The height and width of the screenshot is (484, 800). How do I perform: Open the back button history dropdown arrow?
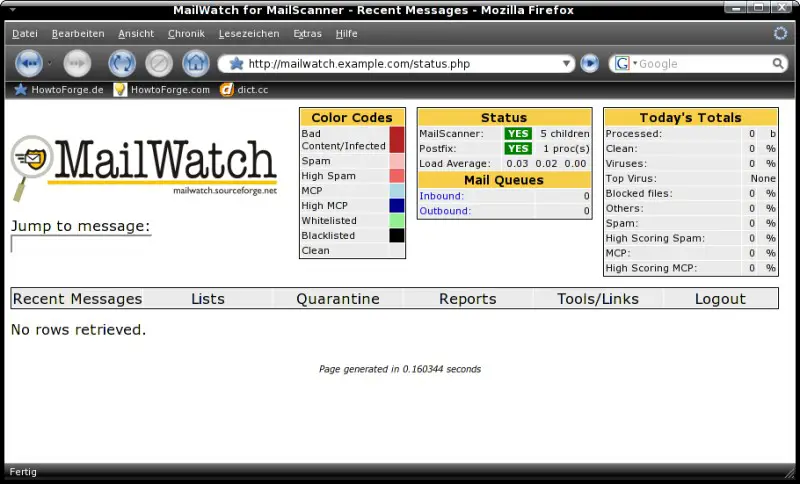(x=49, y=64)
